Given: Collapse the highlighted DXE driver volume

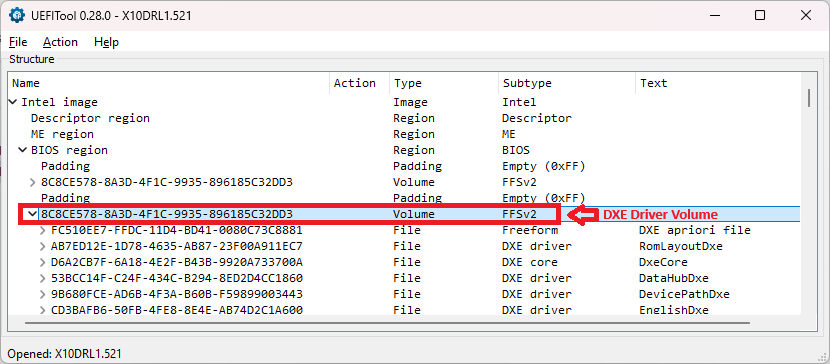Looking at the screenshot, I should [x=33, y=214].
